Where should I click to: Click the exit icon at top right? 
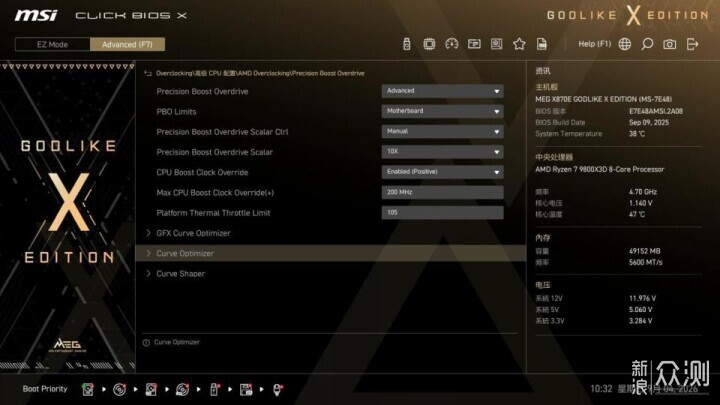(x=692, y=44)
